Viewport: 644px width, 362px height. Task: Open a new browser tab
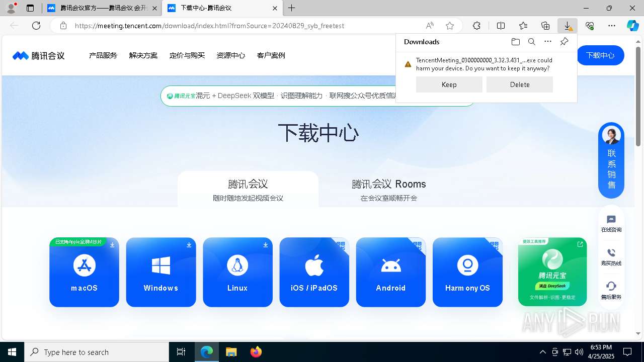(292, 8)
